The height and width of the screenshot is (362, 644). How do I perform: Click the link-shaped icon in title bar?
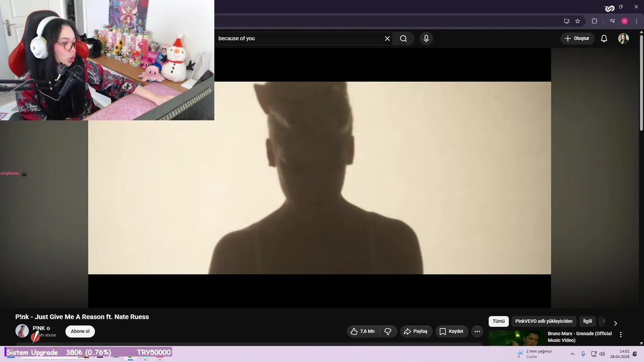[609, 8]
